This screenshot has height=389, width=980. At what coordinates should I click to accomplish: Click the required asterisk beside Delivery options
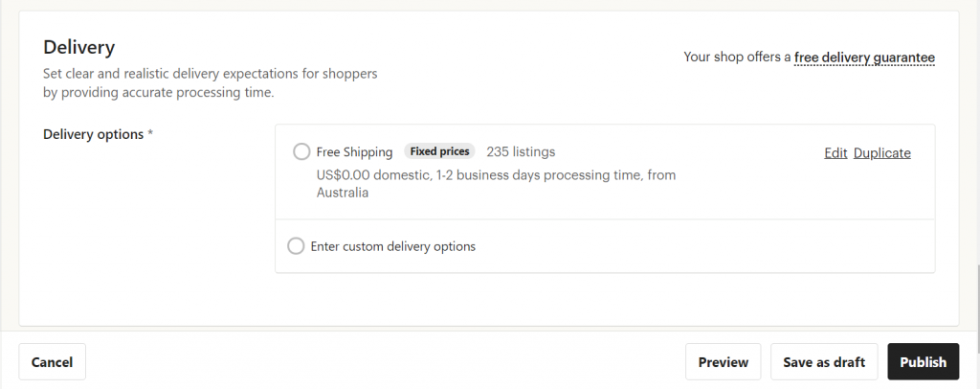point(150,134)
